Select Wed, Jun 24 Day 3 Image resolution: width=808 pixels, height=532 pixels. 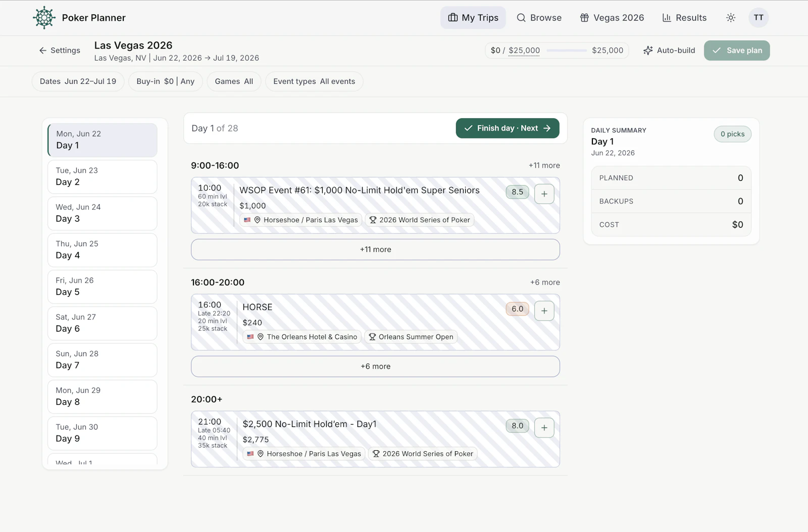pyautogui.click(x=103, y=213)
